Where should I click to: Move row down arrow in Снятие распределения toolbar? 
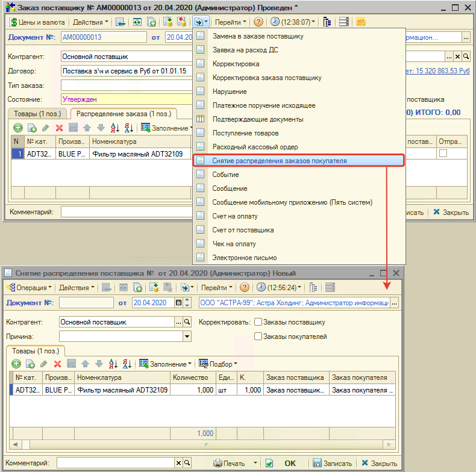tap(99, 364)
